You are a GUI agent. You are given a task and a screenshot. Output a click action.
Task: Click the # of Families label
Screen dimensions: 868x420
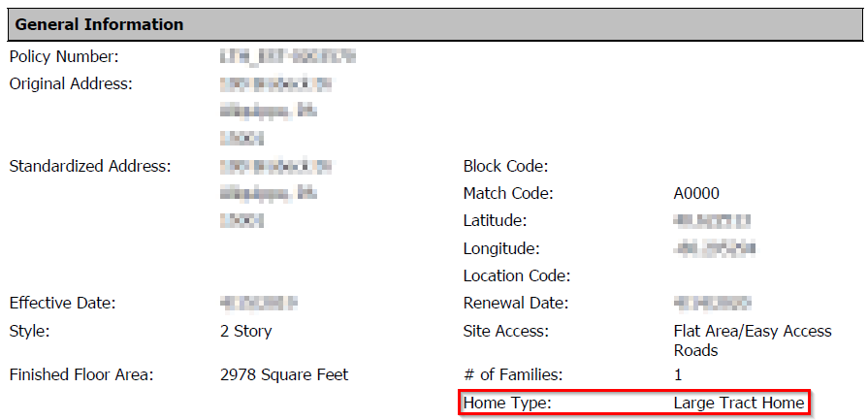[513, 374]
